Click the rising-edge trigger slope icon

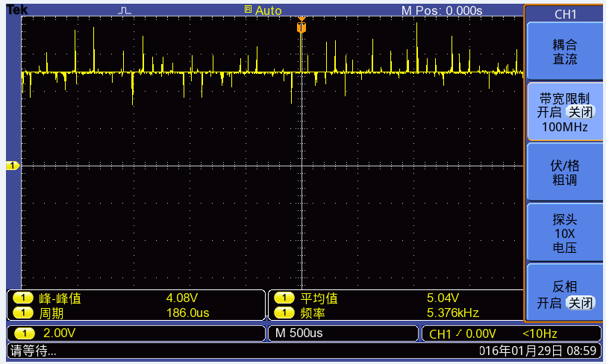click(458, 333)
